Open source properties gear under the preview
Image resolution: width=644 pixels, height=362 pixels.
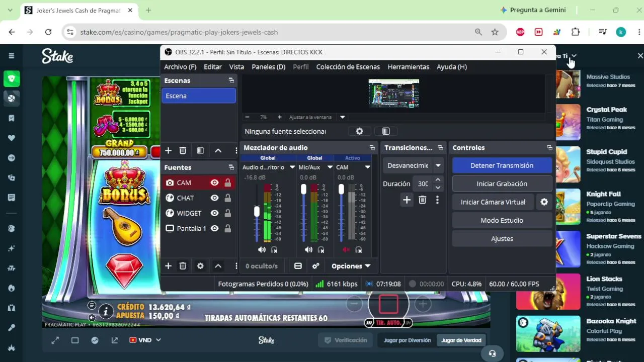(359, 131)
